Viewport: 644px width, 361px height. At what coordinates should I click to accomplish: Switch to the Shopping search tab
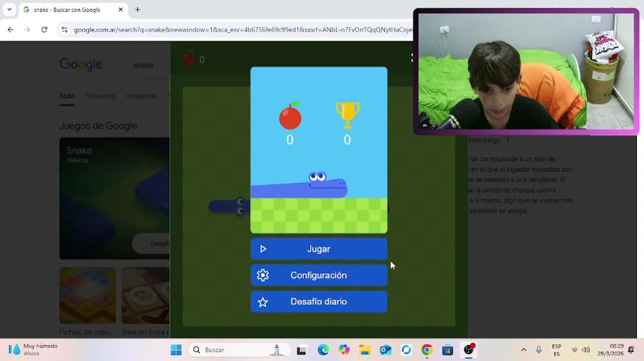tap(100, 96)
